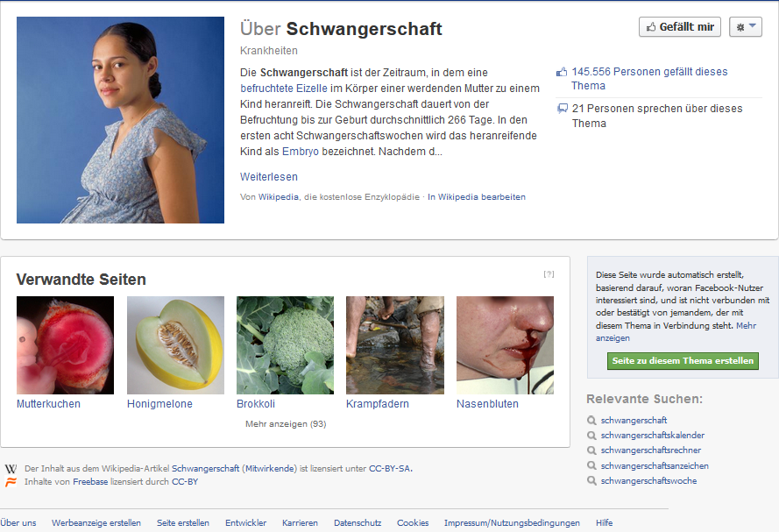The image size is (779, 532).
Task: Click the thumbs-up icon beside 145.556 Personen
Action: [x=562, y=72]
